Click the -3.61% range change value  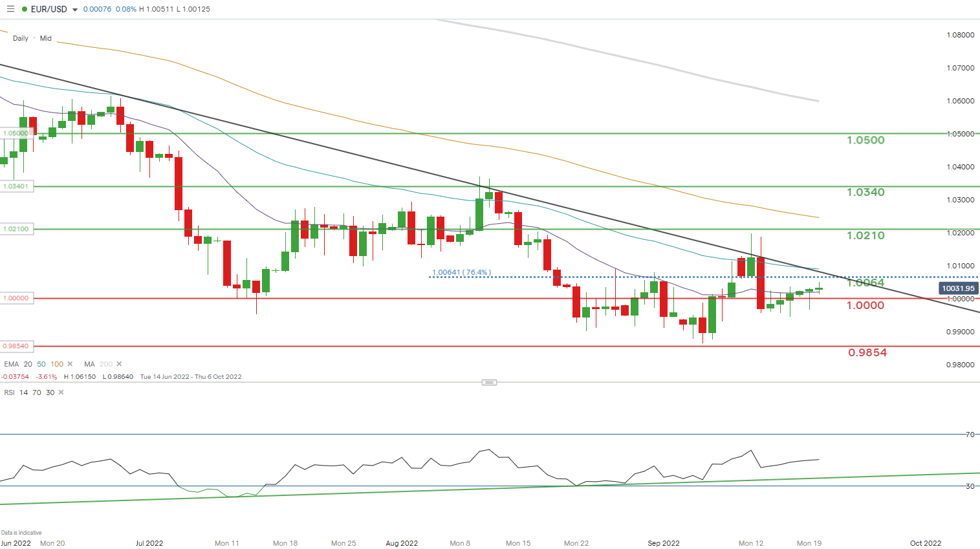[x=47, y=376]
